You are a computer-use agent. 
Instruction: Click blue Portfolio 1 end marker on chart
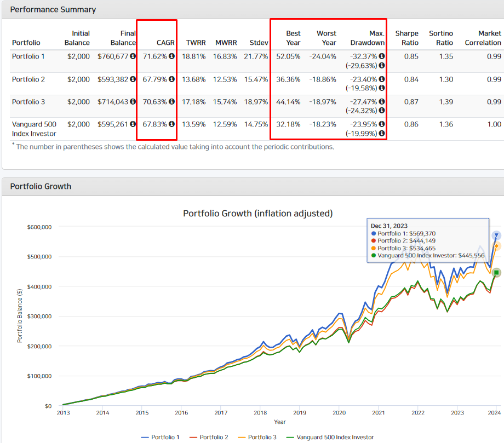pyautogui.click(x=496, y=235)
